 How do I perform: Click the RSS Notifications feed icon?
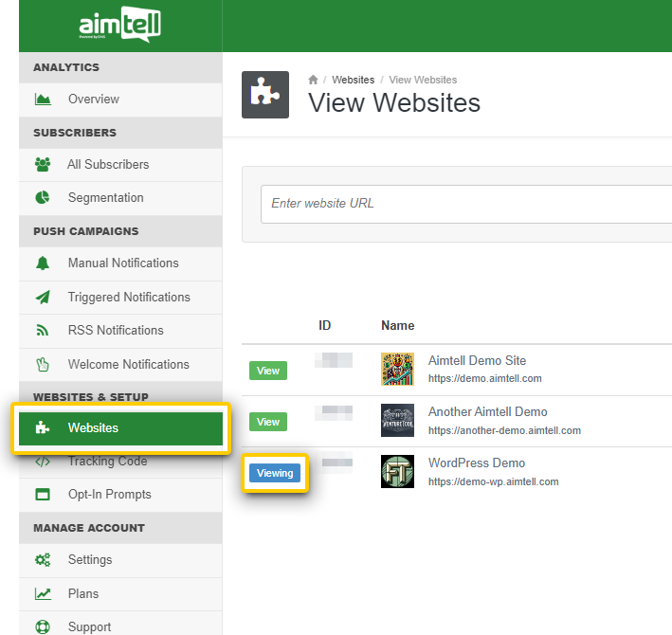point(43,331)
